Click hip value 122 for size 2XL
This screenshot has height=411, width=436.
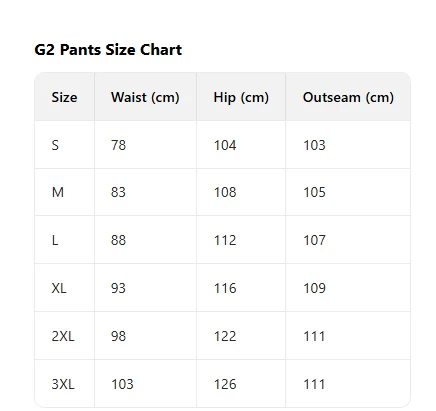tap(225, 336)
